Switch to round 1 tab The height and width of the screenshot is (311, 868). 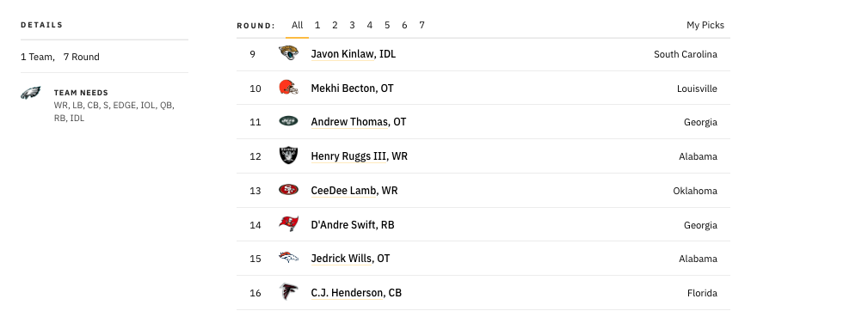317,26
